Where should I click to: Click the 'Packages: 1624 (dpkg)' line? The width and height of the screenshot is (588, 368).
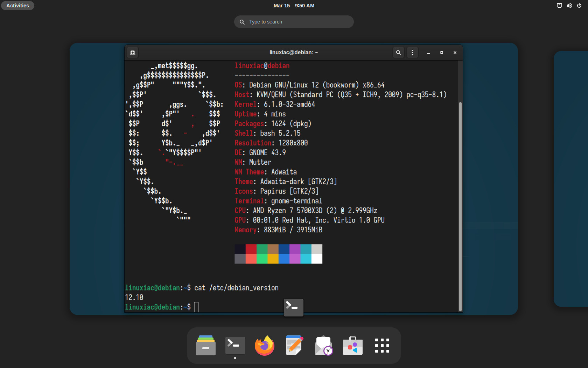(273, 124)
